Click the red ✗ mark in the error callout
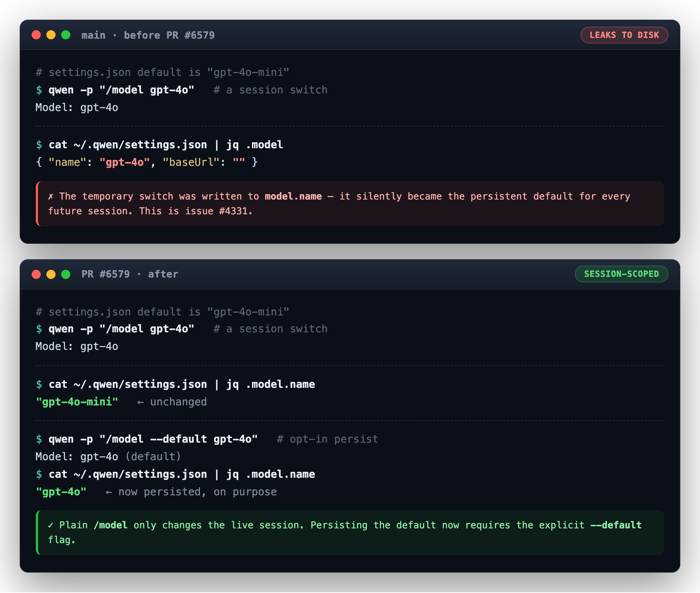The image size is (700, 593). click(51, 196)
